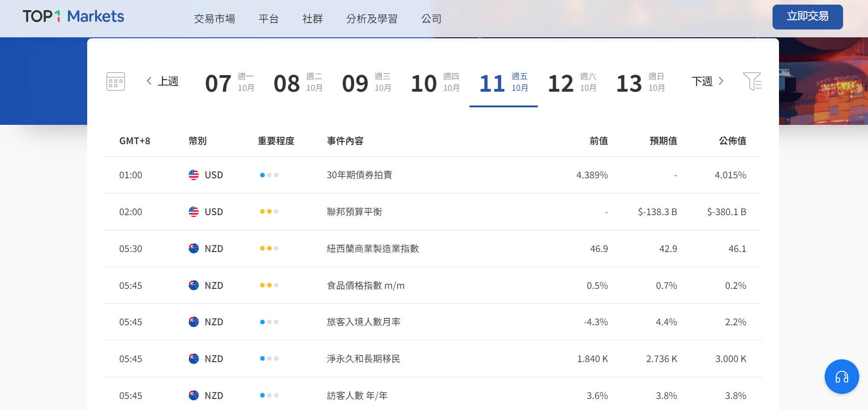This screenshot has height=410, width=868.
Task: Open the 公司 menu item
Action: [431, 19]
